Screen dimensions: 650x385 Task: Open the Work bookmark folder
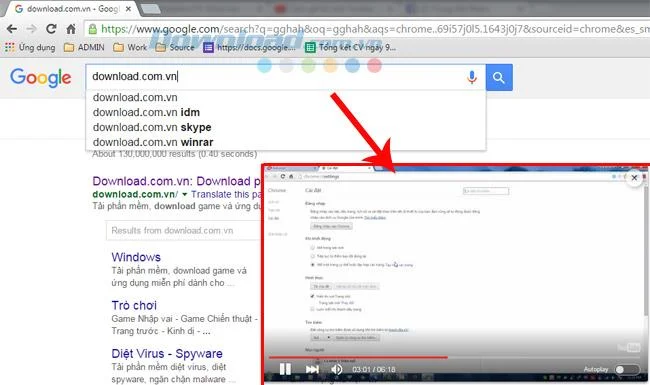pyautogui.click(x=130, y=47)
